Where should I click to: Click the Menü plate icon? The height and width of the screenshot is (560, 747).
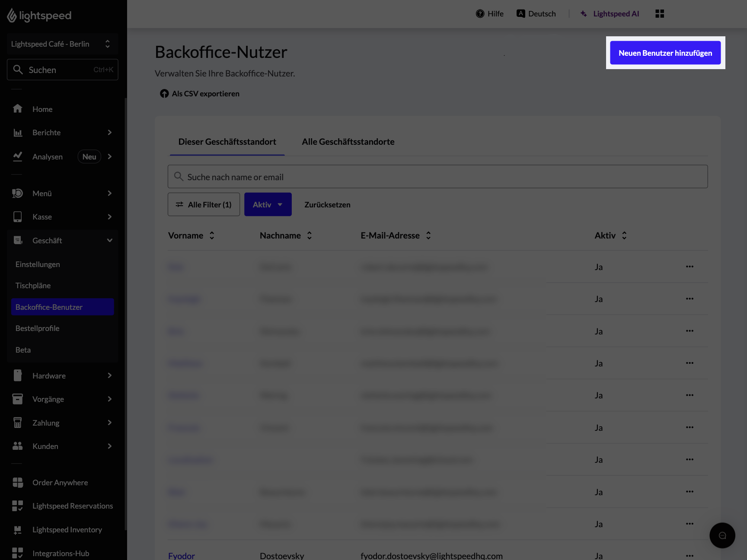point(17,193)
